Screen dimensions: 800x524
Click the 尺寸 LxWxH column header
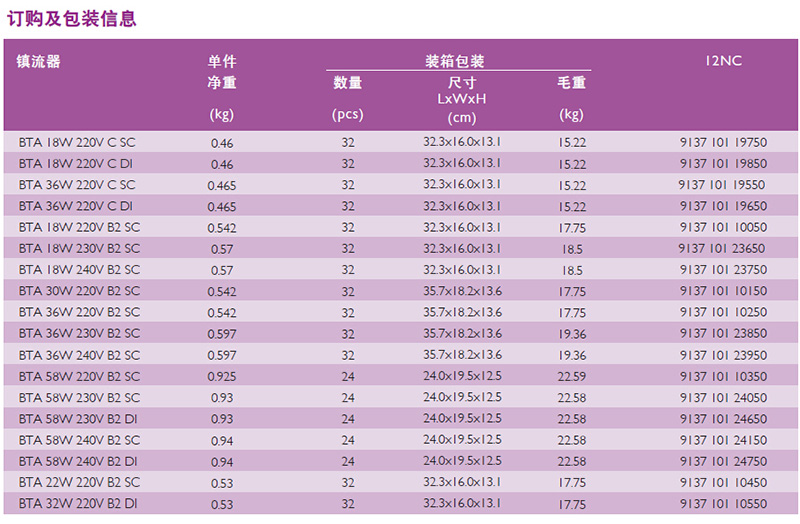461,91
